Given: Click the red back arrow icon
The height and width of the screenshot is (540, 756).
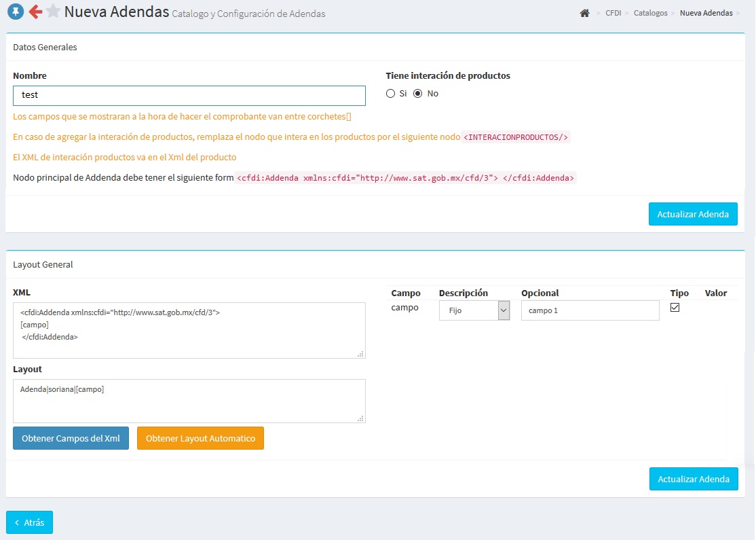Looking at the screenshot, I should click(35, 12).
